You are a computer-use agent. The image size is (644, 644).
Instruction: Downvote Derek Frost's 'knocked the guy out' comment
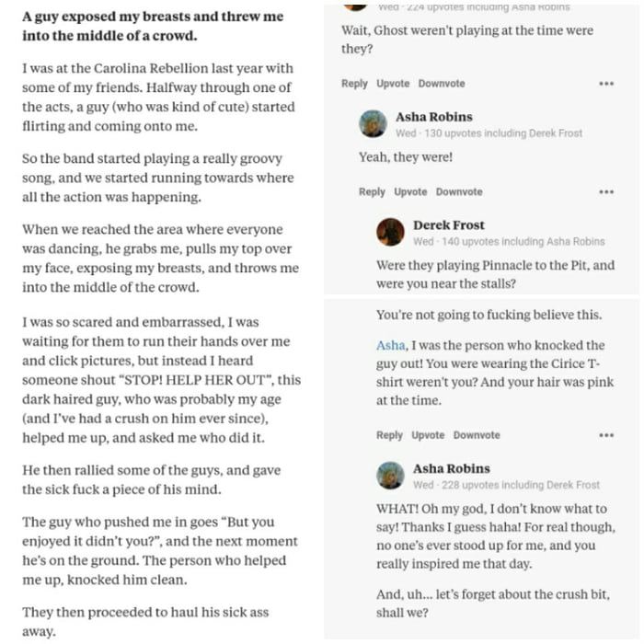[477, 435]
